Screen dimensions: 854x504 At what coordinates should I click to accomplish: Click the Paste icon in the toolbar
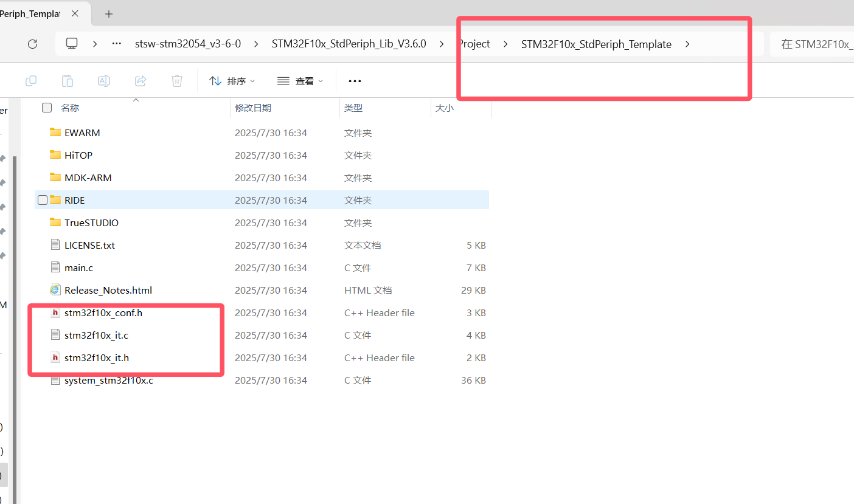click(68, 81)
